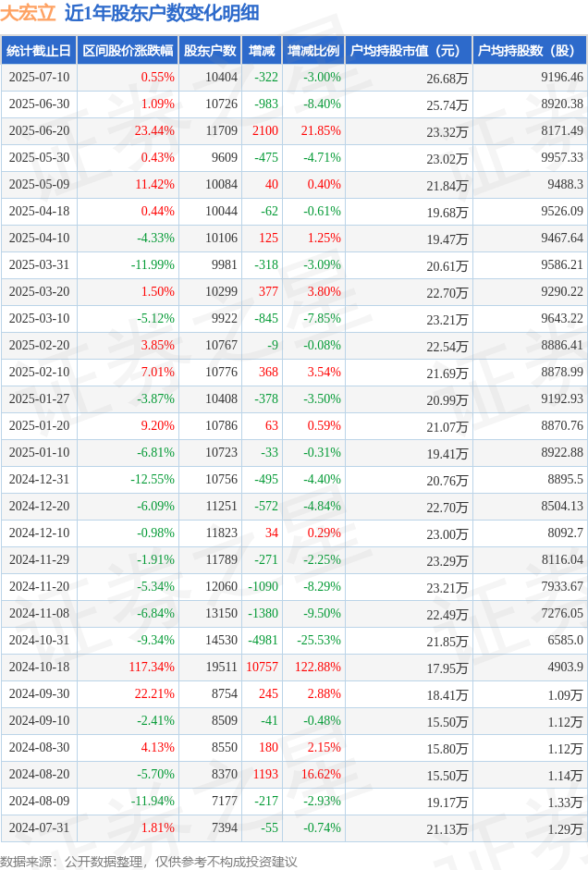The width and height of the screenshot is (588, 870).
Task: Click the -4981 decrease cell
Action: pos(263,641)
